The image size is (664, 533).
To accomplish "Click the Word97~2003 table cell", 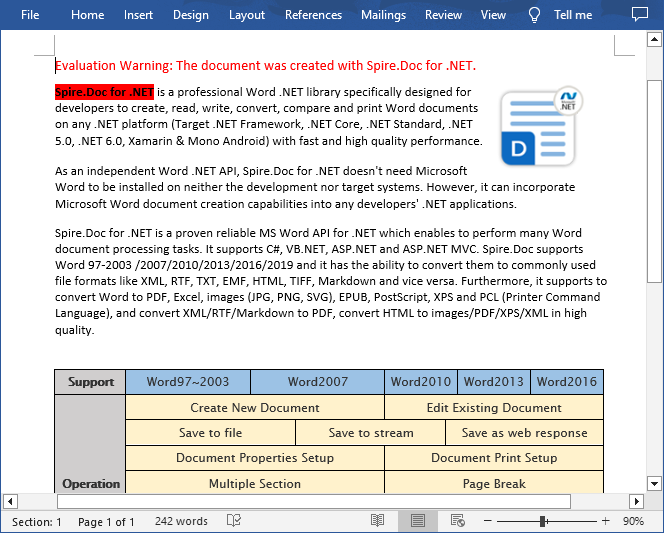I will (188, 382).
